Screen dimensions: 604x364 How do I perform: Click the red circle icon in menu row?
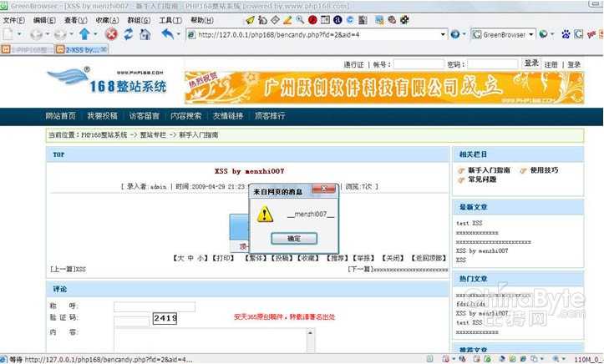point(312,20)
